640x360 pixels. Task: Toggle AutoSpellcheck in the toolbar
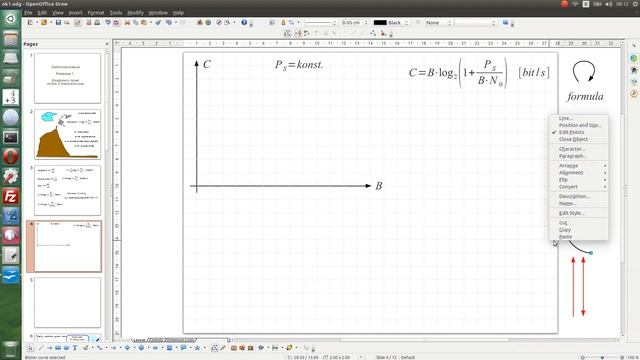pos(116,22)
